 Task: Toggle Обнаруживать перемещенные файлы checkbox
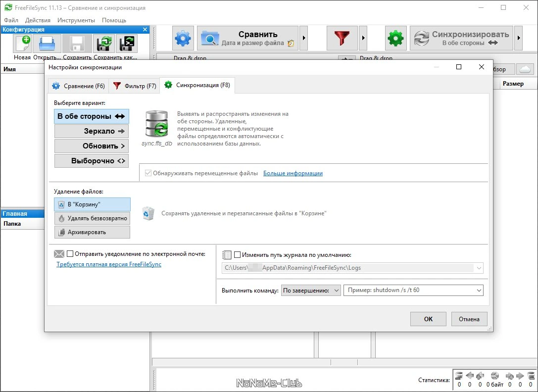[x=148, y=173]
